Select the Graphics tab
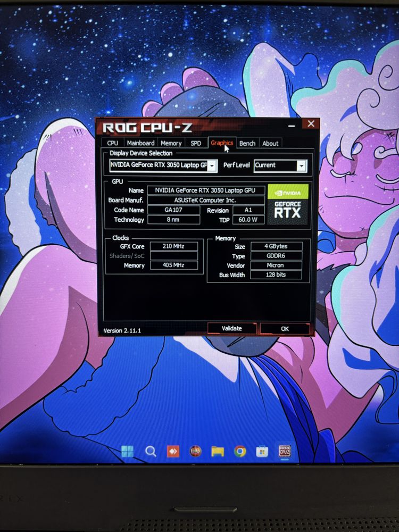The width and height of the screenshot is (399, 532). [222, 143]
